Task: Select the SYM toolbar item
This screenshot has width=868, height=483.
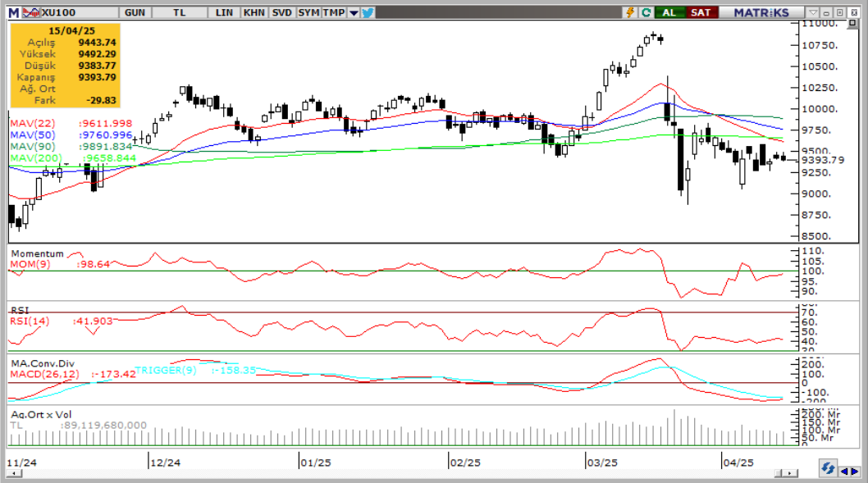Action: pos(308,12)
